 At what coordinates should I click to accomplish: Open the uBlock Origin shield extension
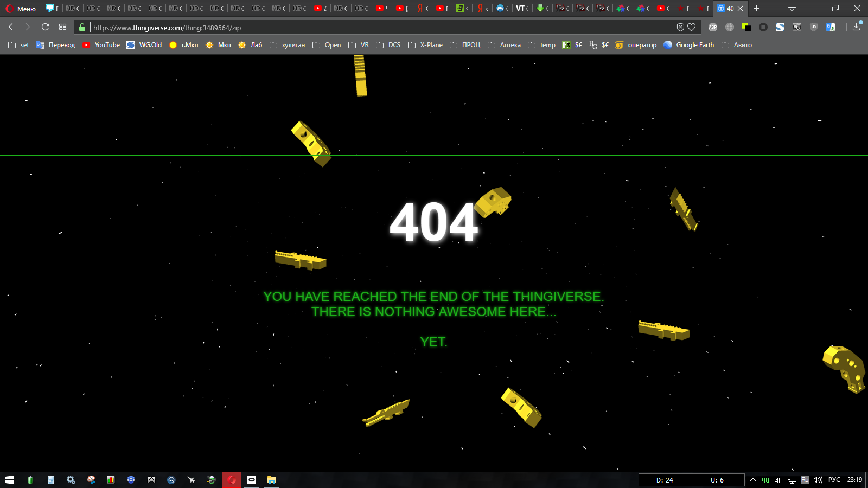pos(813,27)
